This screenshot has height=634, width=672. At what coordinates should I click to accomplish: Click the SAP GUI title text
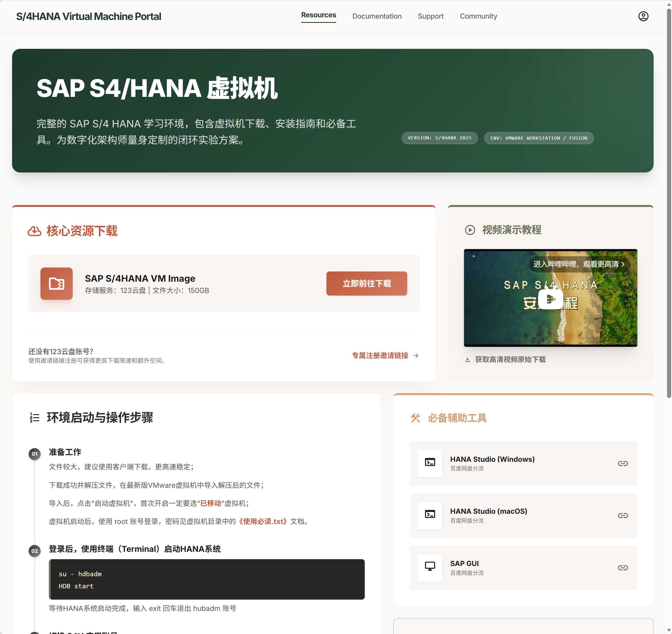pyautogui.click(x=464, y=564)
